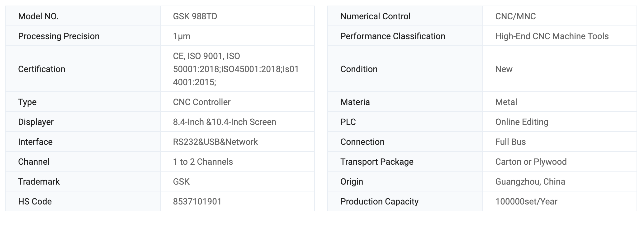Click the Certification row label
Image resolution: width=644 pixels, height=225 pixels.
(41, 69)
